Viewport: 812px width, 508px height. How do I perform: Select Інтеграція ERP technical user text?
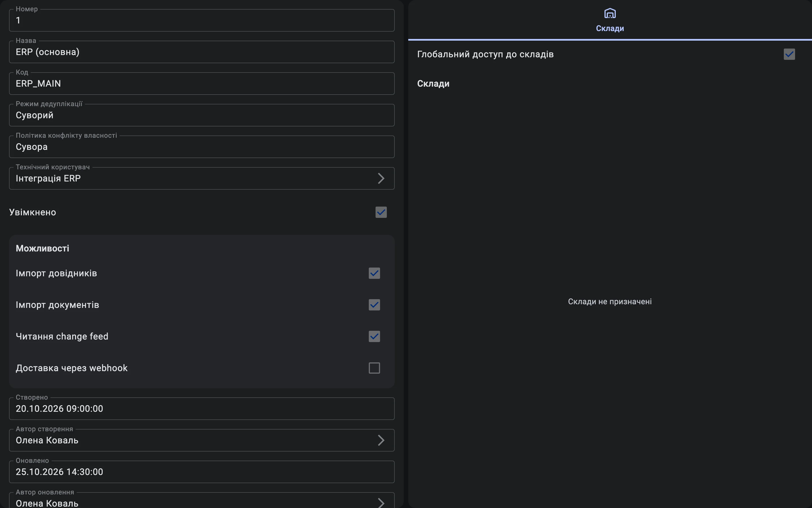pyautogui.click(x=48, y=178)
